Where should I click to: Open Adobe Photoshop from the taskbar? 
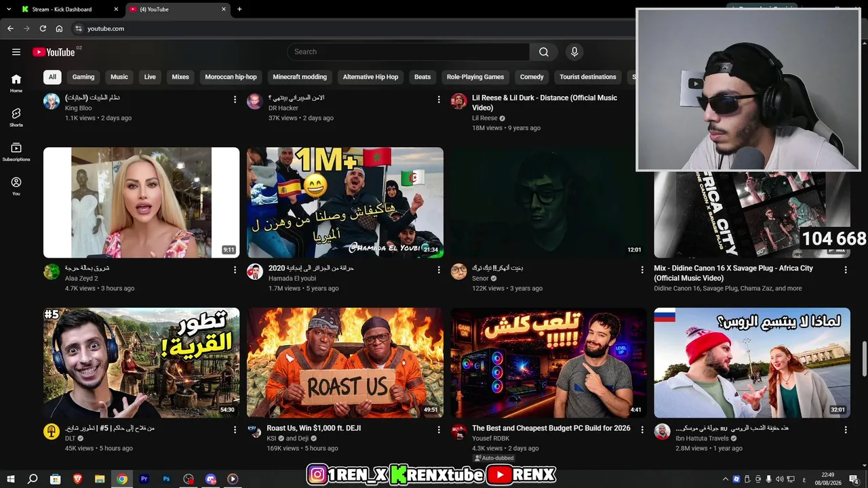[166, 479]
